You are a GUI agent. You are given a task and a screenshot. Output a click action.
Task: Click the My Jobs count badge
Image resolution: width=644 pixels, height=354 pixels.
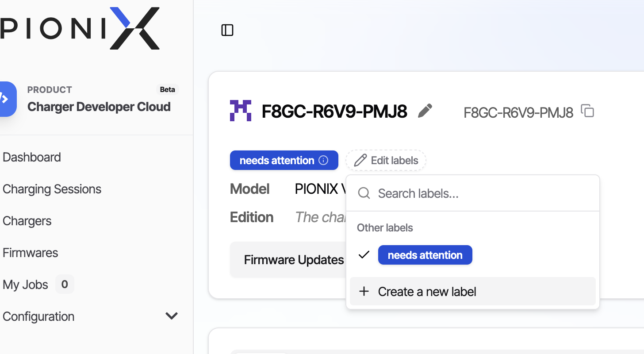pos(65,284)
